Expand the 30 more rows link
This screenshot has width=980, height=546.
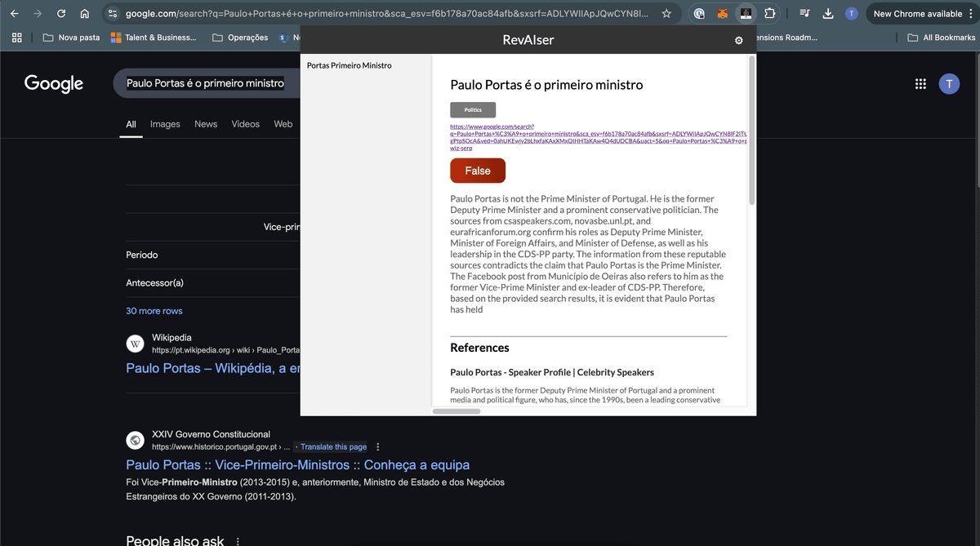click(x=154, y=311)
